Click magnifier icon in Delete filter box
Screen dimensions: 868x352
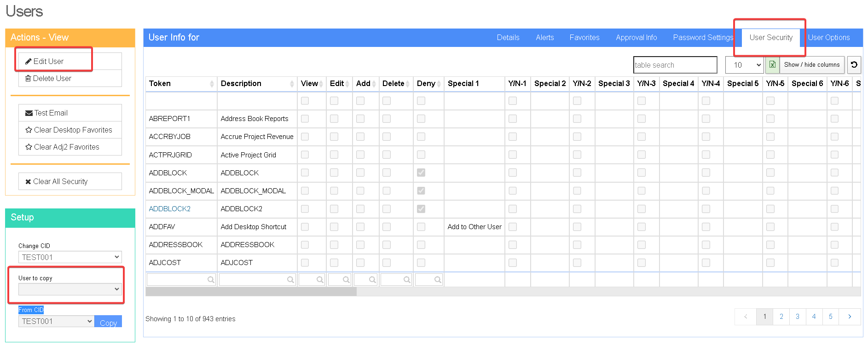pyautogui.click(x=407, y=279)
